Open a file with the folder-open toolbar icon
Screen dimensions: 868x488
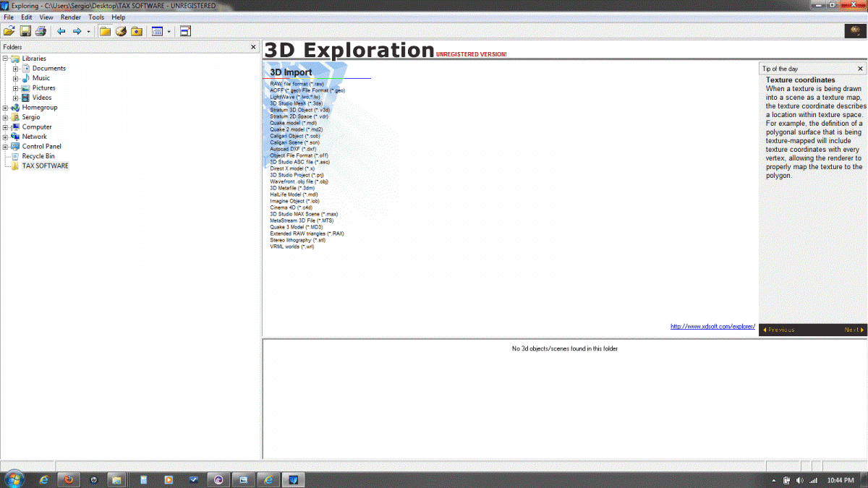coord(9,31)
